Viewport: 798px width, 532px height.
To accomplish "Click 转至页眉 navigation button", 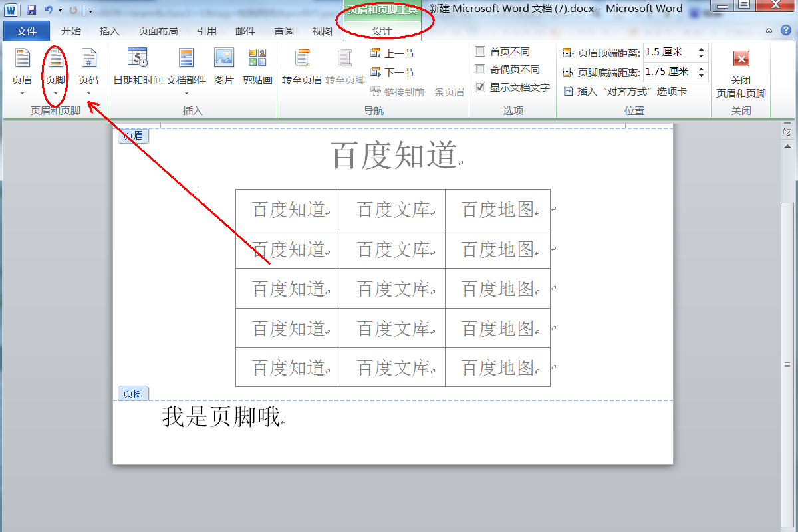I will coord(303,66).
